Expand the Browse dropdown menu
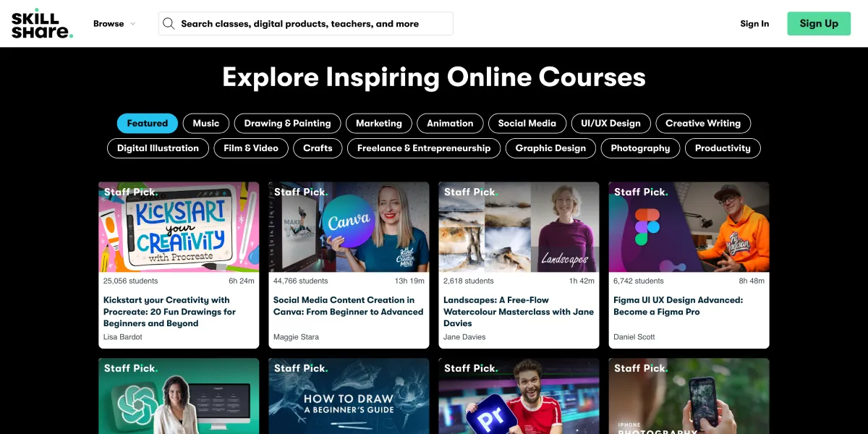 click(x=114, y=24)
